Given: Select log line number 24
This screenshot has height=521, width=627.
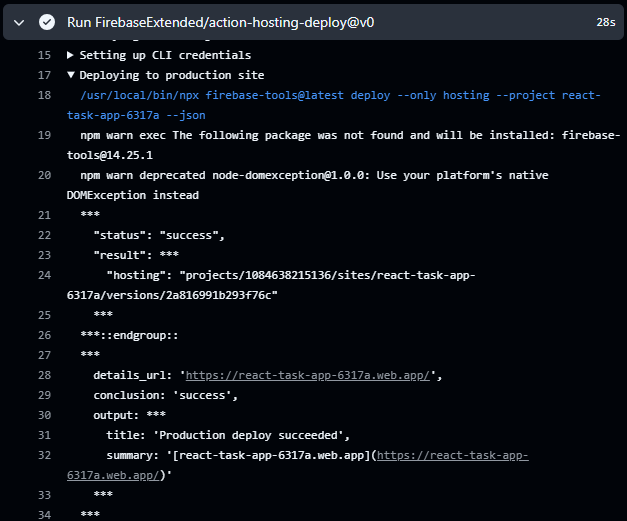Looking at the screenshot, I should click(x=44, y=275).
